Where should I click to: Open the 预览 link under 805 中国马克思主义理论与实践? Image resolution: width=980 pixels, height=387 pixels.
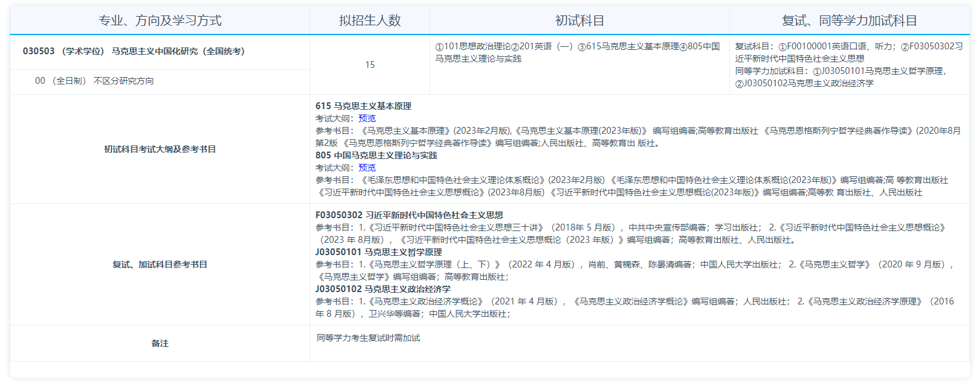coord(367,168)
